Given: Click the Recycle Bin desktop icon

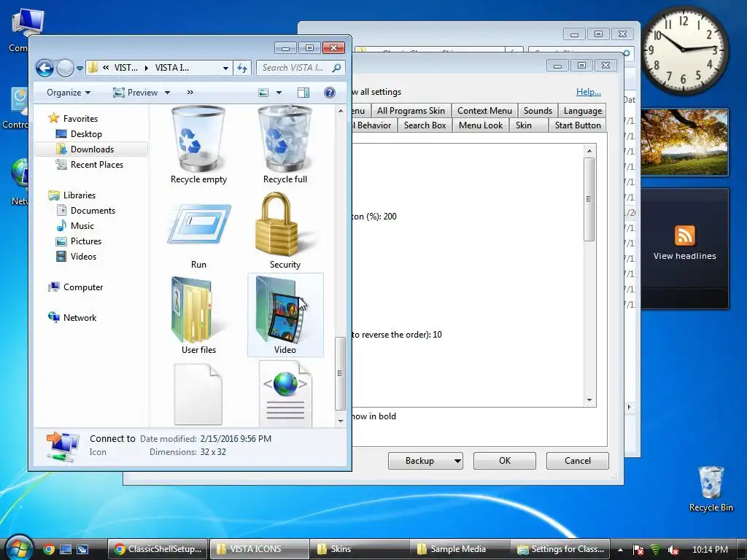Looking at the screenshot, I should point(711,489).
